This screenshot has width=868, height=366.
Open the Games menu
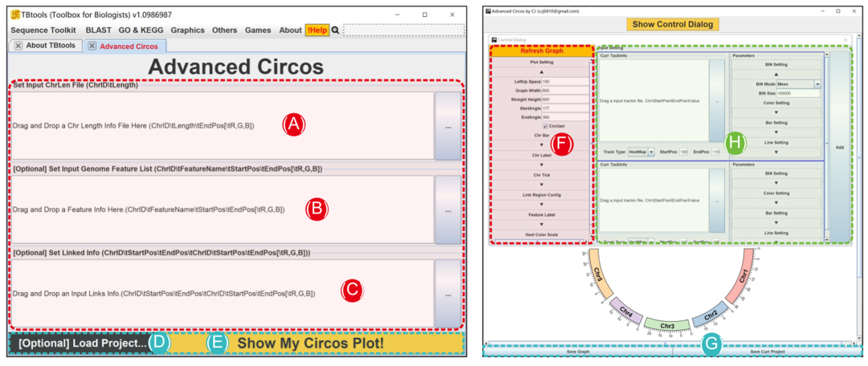258,31
